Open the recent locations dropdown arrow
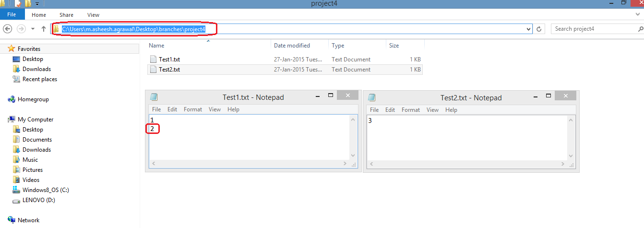This screenshot has width=644, height=228. tap(33, 29)
